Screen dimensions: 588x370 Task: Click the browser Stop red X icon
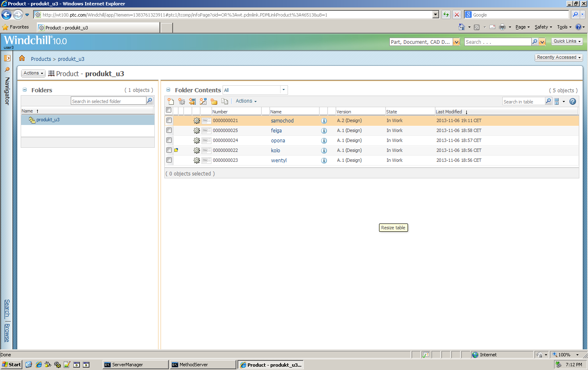point(457,14)
